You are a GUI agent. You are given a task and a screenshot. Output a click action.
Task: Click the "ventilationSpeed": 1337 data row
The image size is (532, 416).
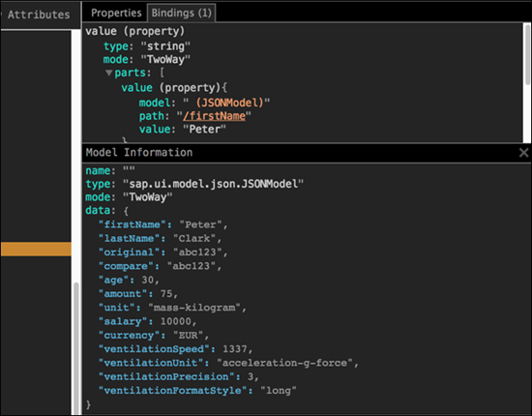(x=175, y=349)
